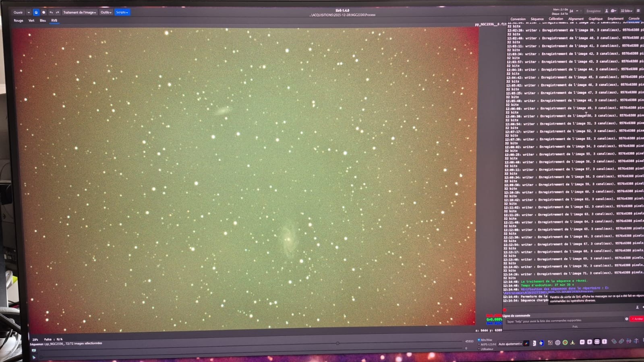Click the Arrêter stop button
The width and height of the screenshot is (644, 362).
click(x=637, y=319)
